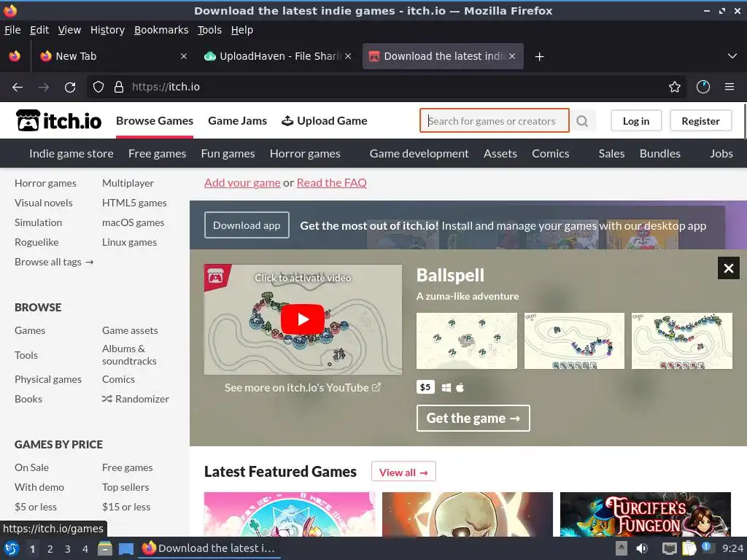Image resolution: width=747 pixels, height=560 pixels.
Task: Open the taskbar start menu icon
Action: click(x=12, y=548)
